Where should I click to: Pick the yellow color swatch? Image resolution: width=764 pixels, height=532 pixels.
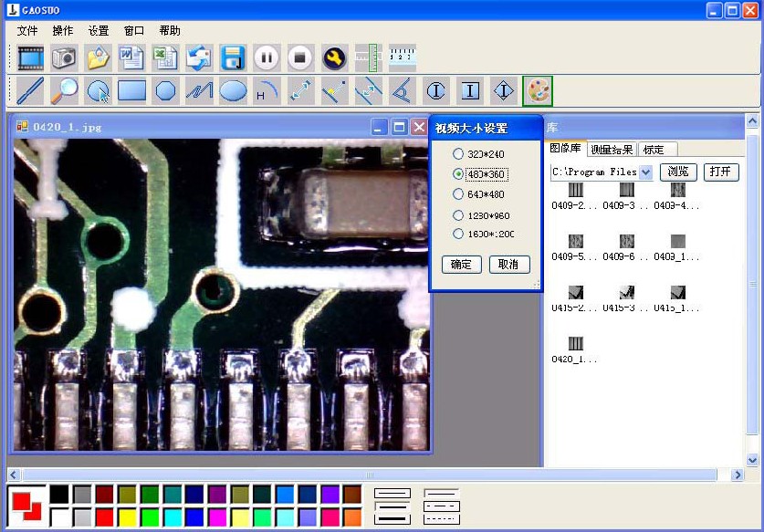pos(128,517)
